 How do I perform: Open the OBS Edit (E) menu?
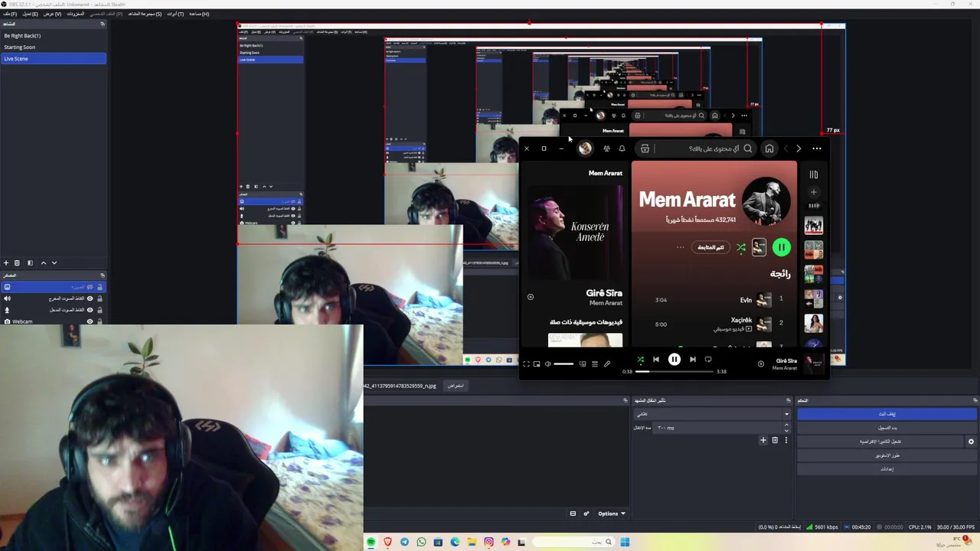(x=30, y=14)
